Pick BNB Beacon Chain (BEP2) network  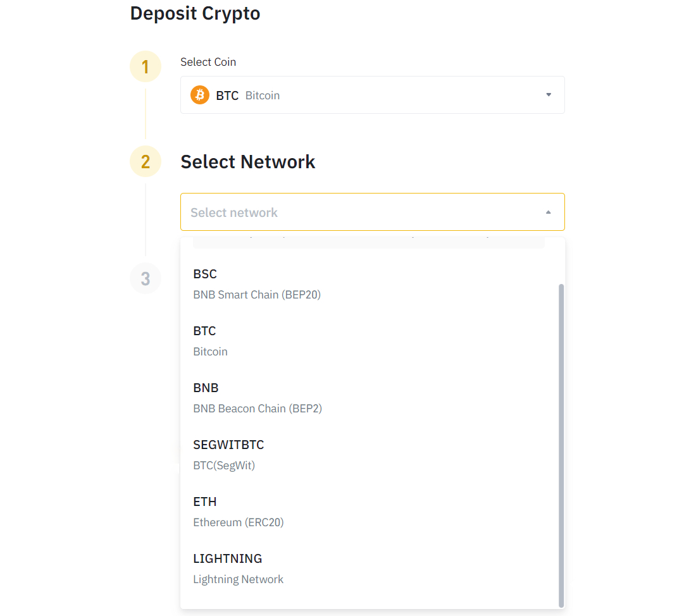point(258,398)
